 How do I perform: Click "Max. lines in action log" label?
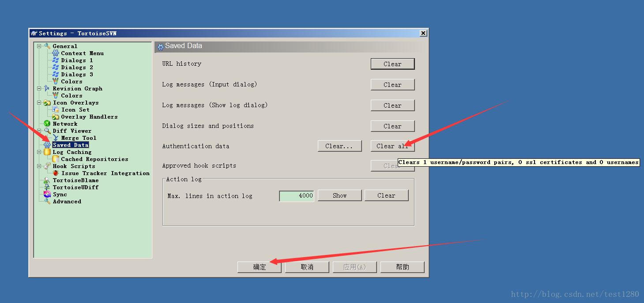coord(210,196)
